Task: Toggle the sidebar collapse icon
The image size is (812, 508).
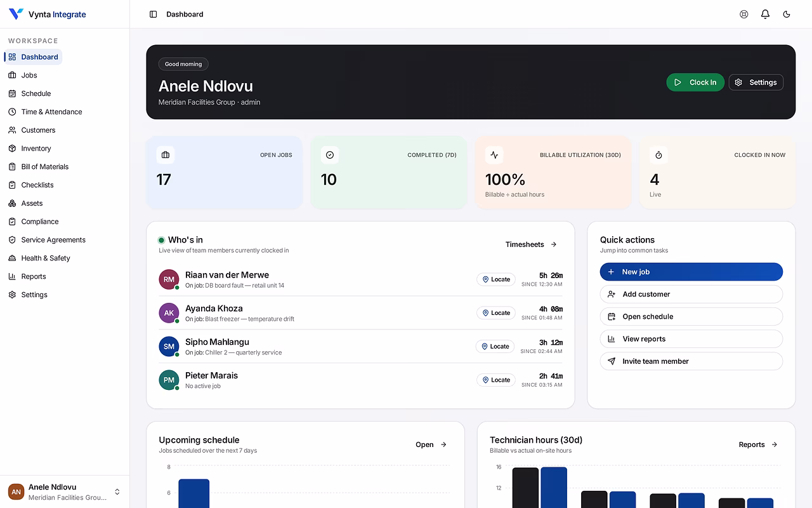Action: (x=153, y=14)
